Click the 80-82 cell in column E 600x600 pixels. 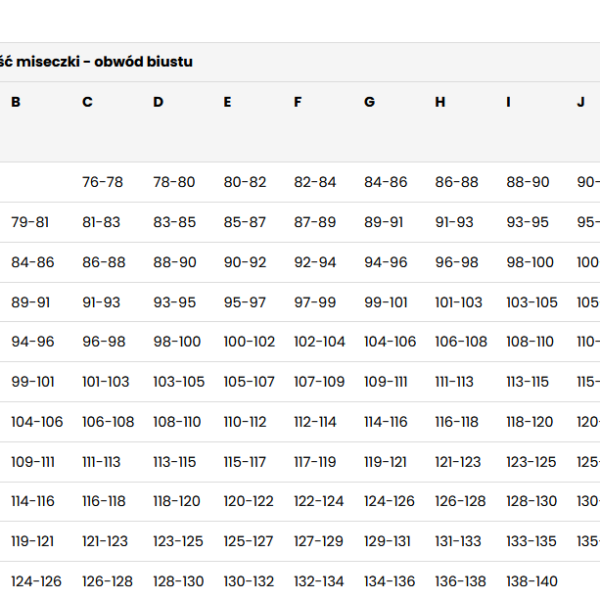(245, 182)
